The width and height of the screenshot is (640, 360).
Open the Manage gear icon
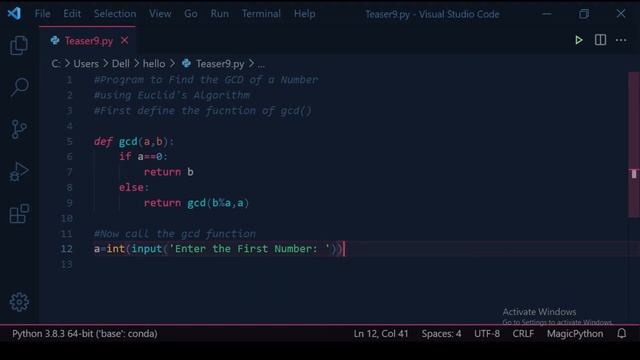pos(19,302)
